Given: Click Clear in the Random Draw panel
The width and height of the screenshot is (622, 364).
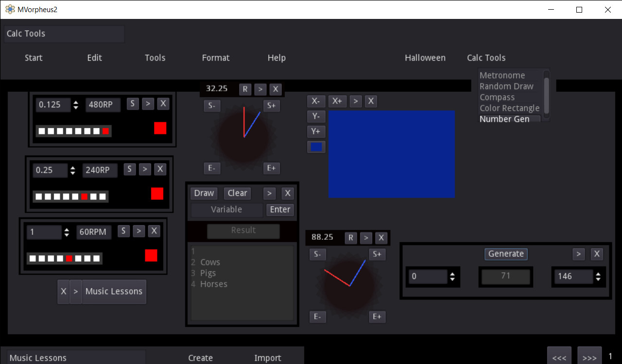Looking at the screenshot, I should pyautogui.click(x=237, y=193).
